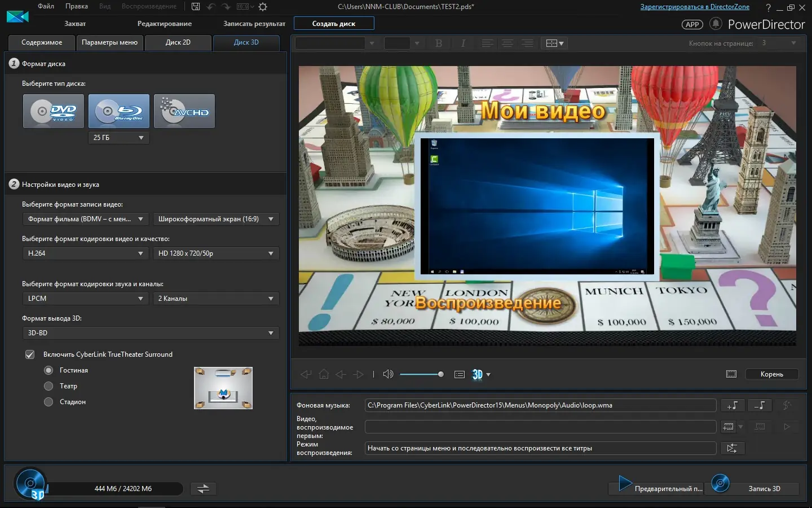Click the add background music icon
Screen dimensions: 812x508
click(x=732, y=405)
